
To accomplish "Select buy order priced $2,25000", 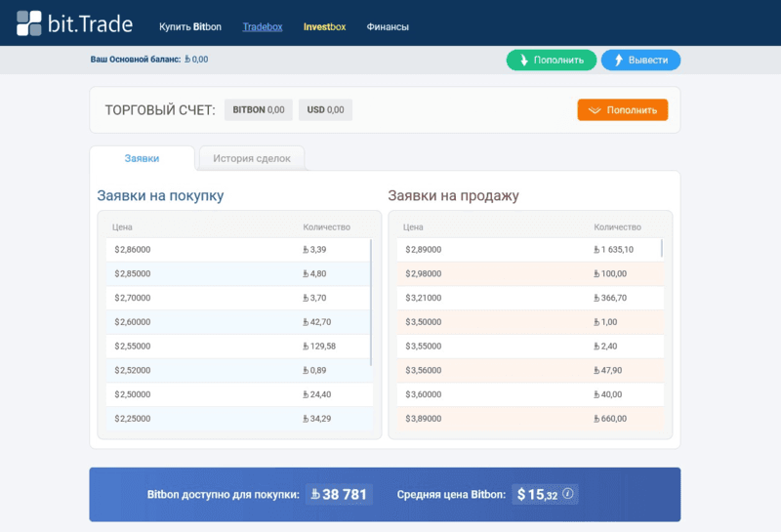I will (x=237, y=419).
